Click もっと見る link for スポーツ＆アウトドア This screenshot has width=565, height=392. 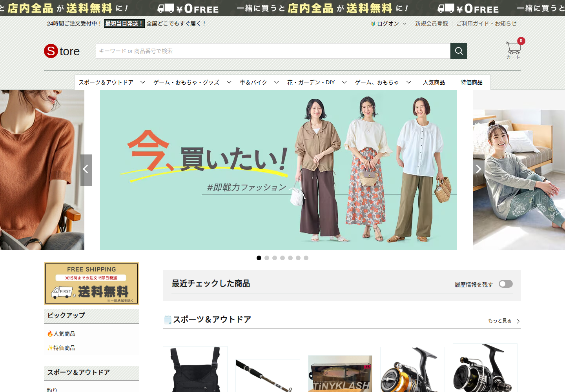coord(500,321)
